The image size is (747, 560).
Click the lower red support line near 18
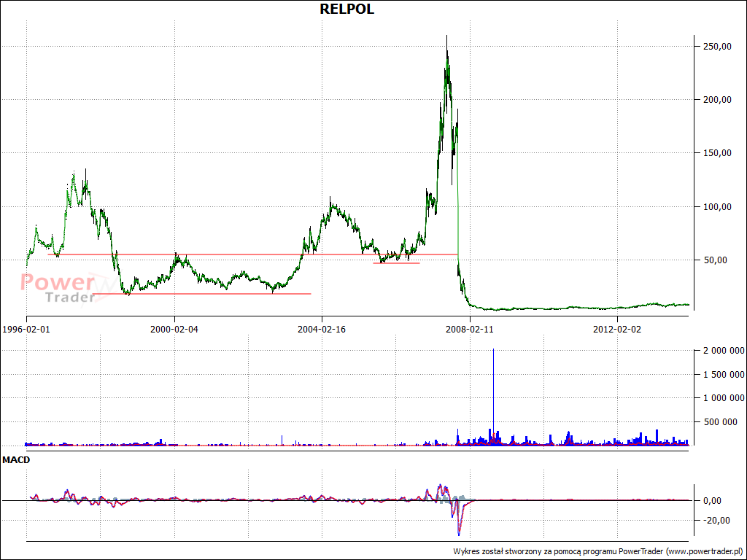tap(203, 294)
